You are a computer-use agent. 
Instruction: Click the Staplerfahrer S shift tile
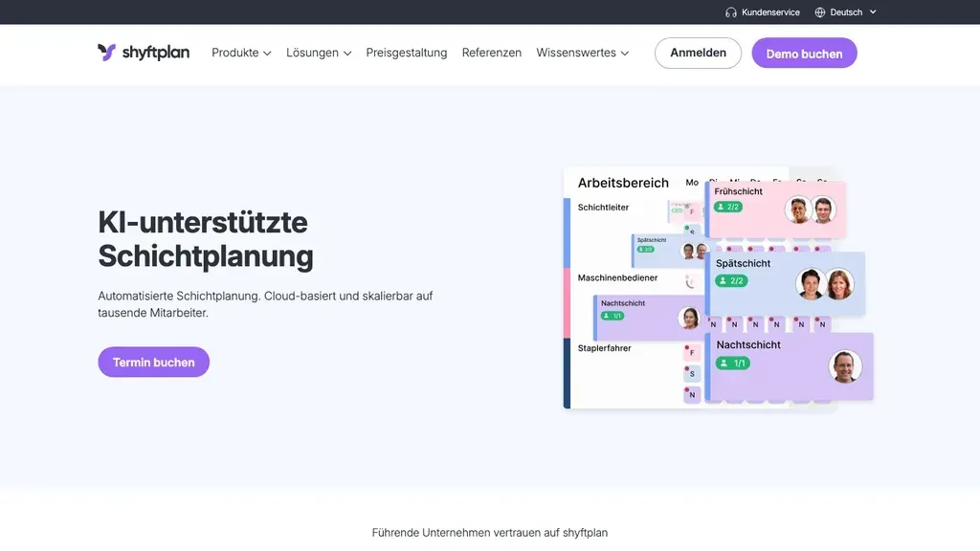pyautogui.click(x=692, y=374)
